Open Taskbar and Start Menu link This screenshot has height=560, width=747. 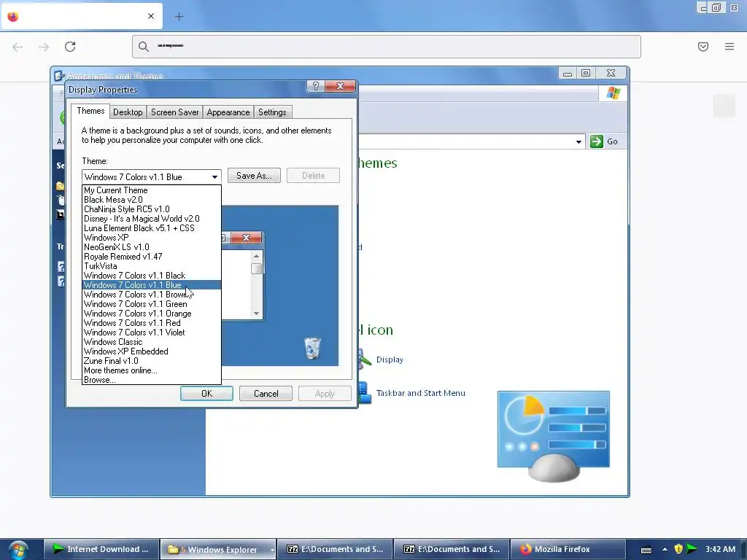point(421,393)
